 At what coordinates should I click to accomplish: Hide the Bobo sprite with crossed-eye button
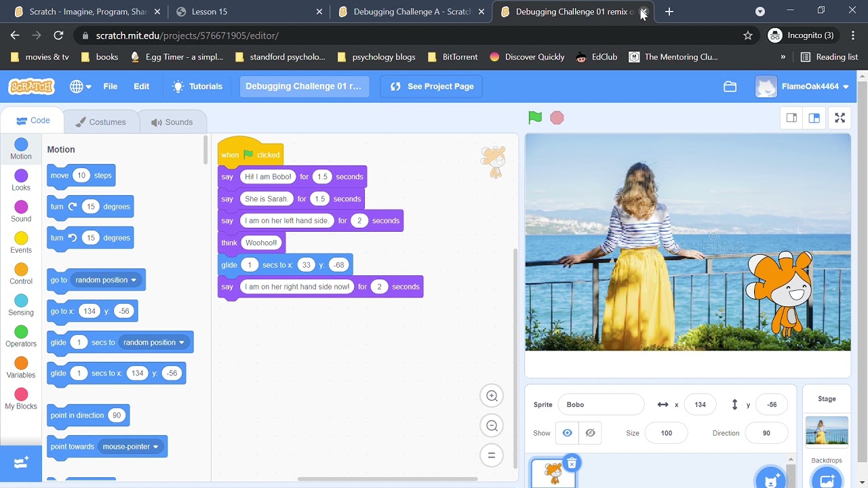click(590, 433)
